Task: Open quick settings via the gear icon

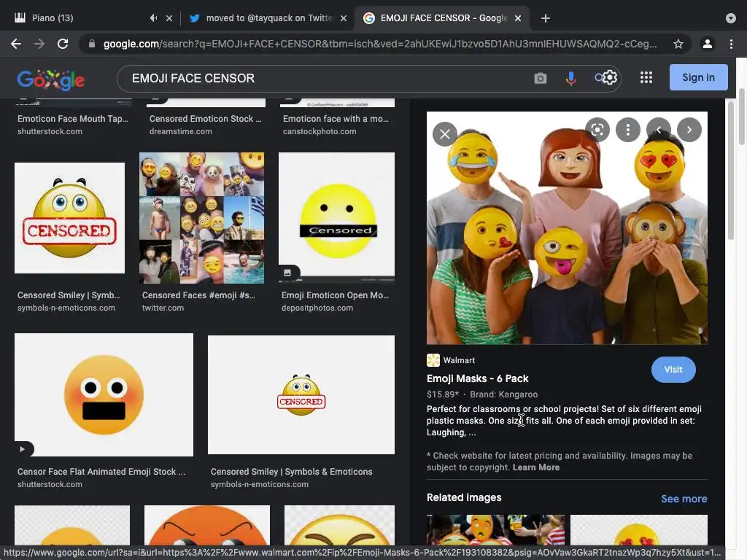Action: point(610,77)
